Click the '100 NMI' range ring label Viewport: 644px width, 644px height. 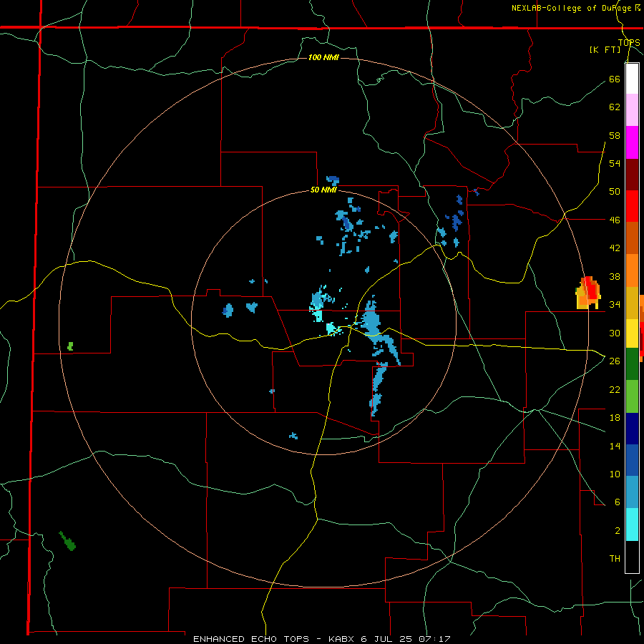pos(323,57)
